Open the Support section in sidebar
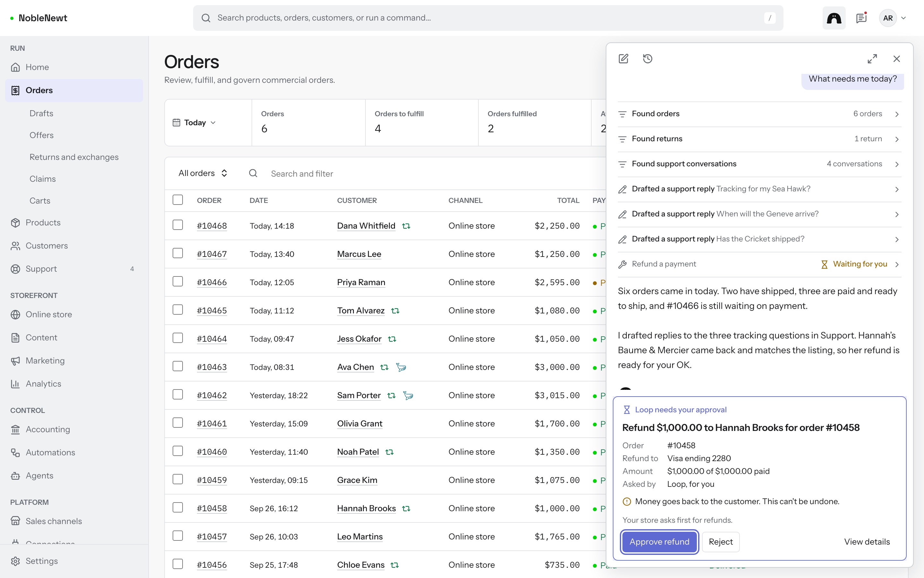The image size is (924, 578). [74, 269]
